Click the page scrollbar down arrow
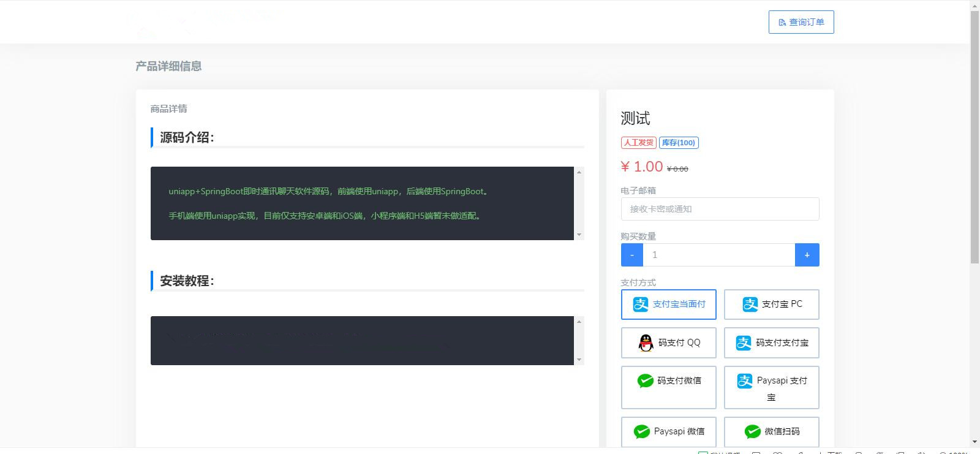Screen dimensions: 980x454 [974, 442]
